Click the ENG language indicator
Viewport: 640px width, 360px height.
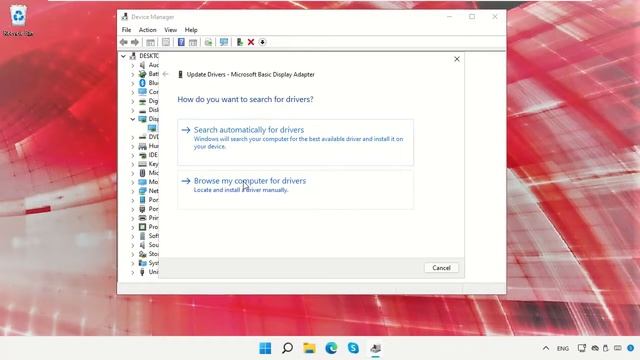563,348
